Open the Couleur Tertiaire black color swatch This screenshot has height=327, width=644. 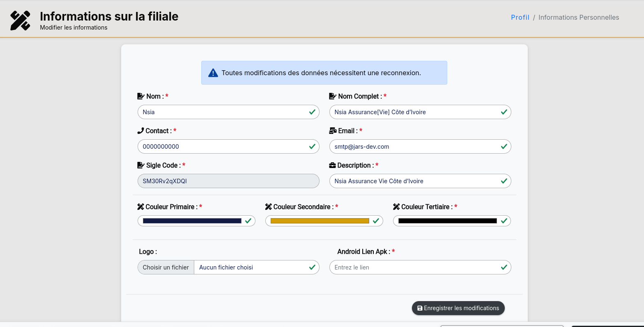(447, 221)
